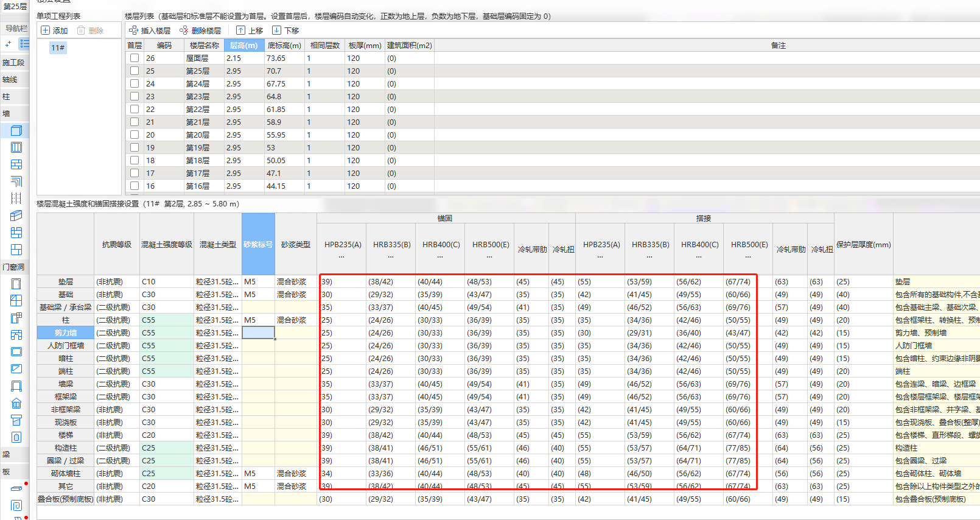Click the rectangle with diagonal line icon
Image resolution: width=980 pixels, height=520 pixels.
click(x=16, y=369)
